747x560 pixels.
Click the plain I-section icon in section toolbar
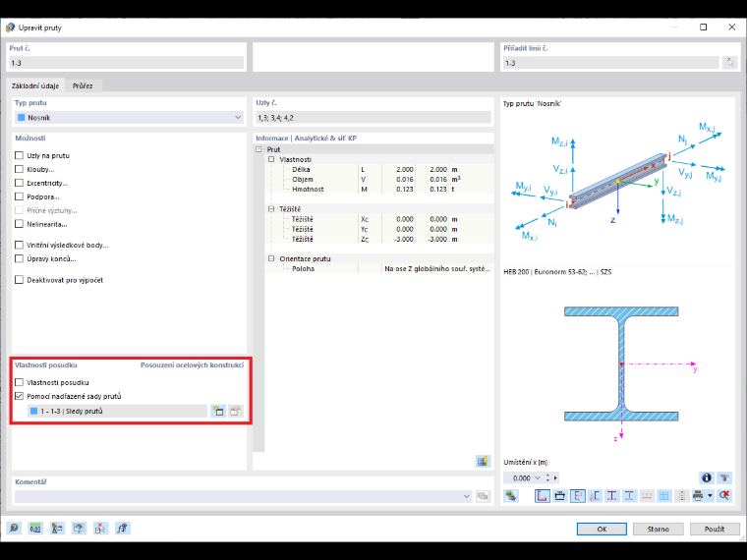coord(629,496)
